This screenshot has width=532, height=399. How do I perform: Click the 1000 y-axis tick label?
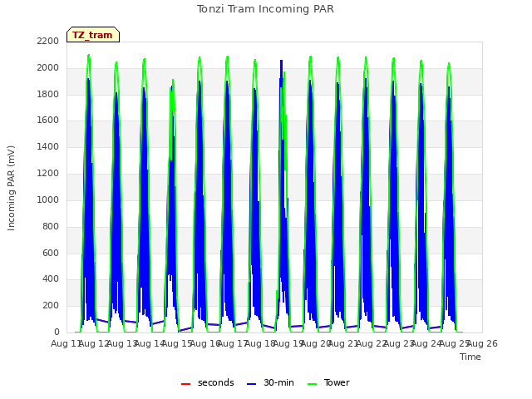coord(48,199)
